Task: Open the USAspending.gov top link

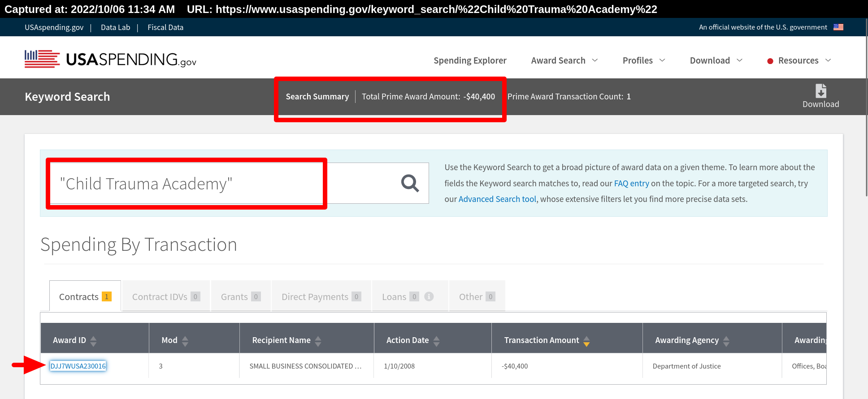Action: coord(54,27)
